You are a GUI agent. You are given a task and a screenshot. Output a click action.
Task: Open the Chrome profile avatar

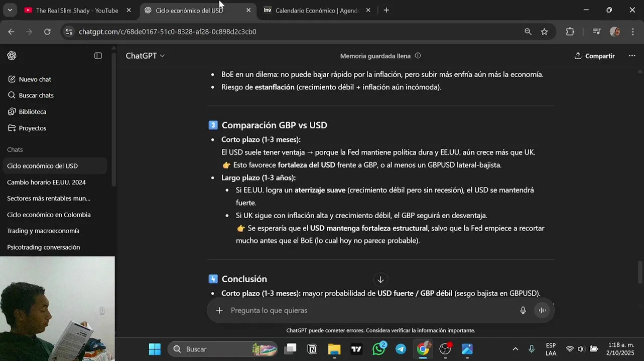point(615,32)
